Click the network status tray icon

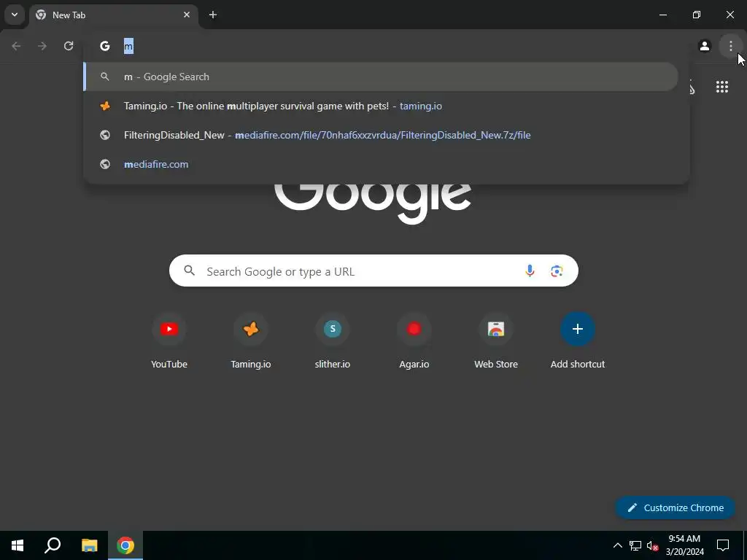coord(635,545)
